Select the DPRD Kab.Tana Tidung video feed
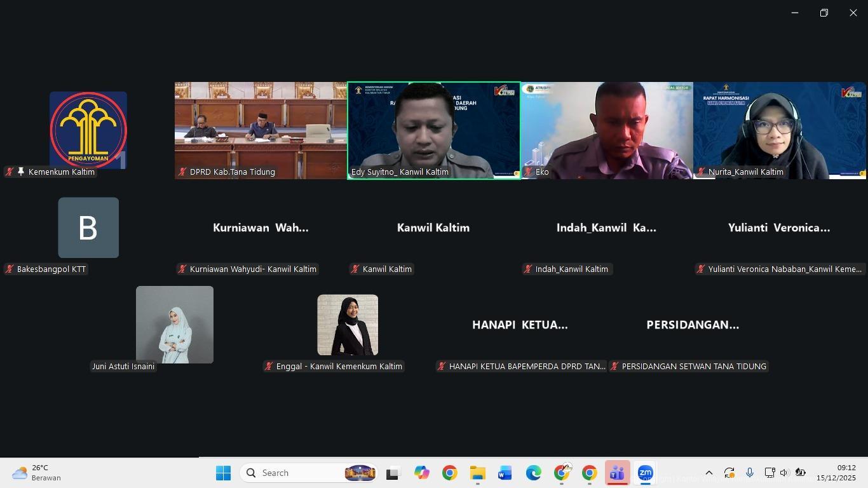This screenshot has height=488, width=868. 261,130
